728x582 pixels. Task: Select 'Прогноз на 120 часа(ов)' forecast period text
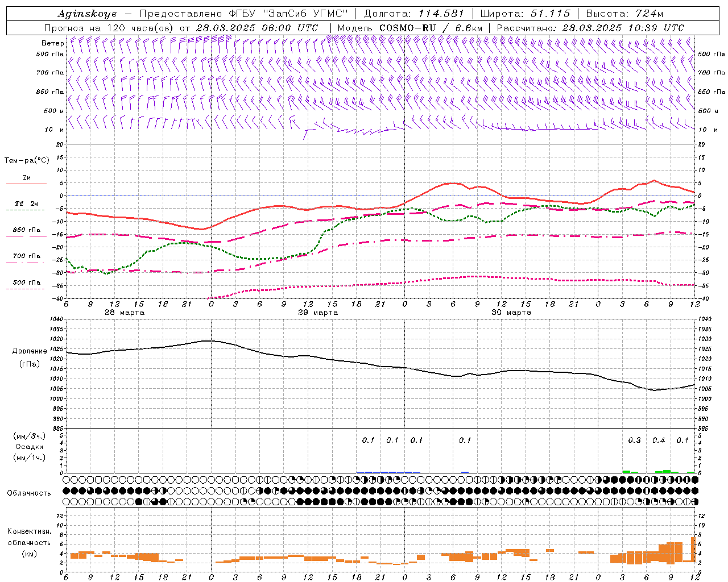pos(109,28)
